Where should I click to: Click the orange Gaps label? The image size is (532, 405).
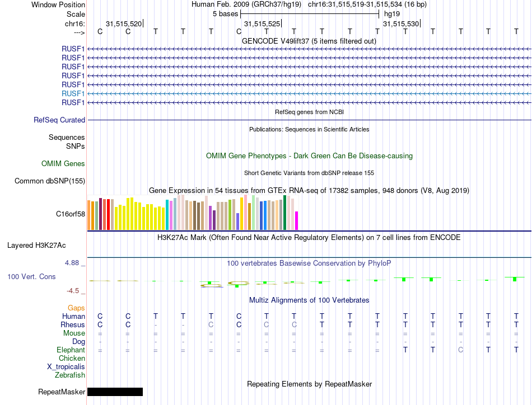tap(76, 308)
